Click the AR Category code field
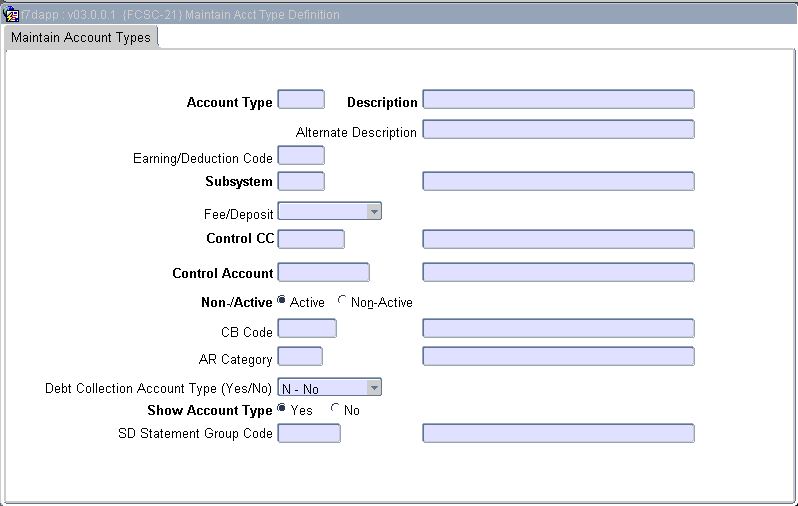Screen dimensions: 798x506 coord(299,356)
